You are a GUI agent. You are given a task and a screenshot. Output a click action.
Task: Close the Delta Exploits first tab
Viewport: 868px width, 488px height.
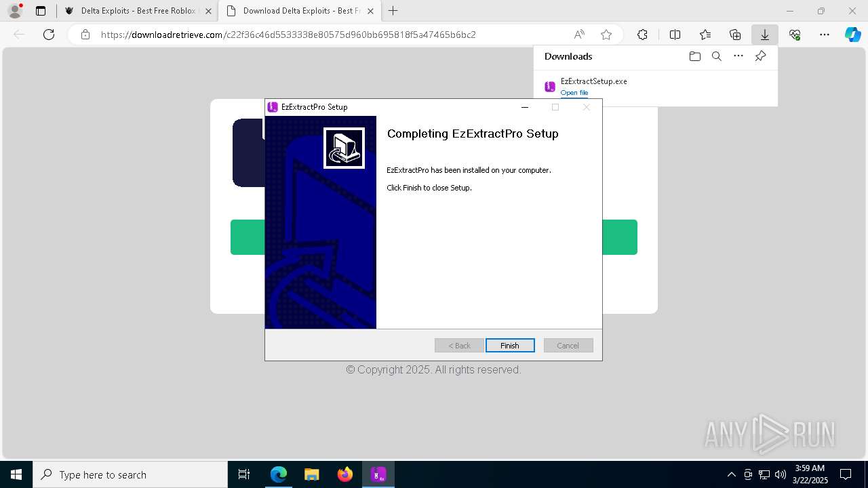click(208, 11)
